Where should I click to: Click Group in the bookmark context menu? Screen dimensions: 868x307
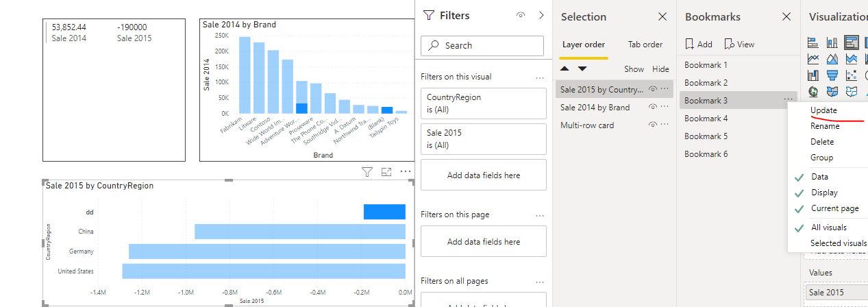coord(821,158)
